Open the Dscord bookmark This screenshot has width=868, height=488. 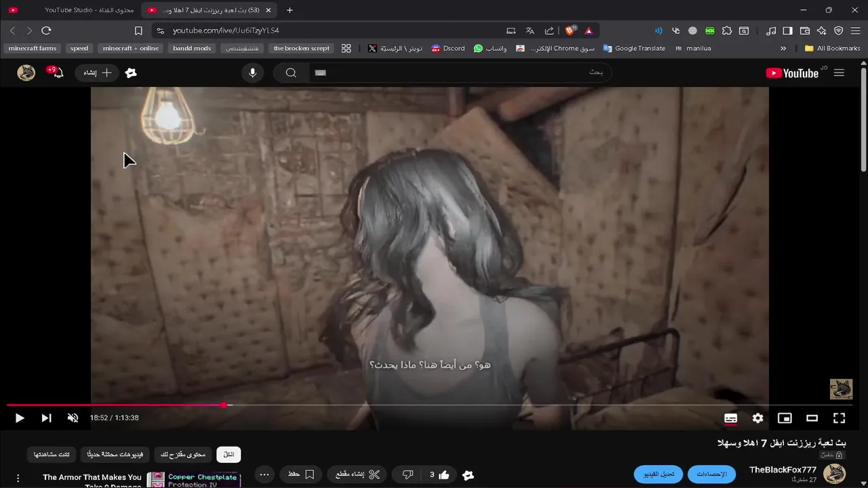point(448,48)
